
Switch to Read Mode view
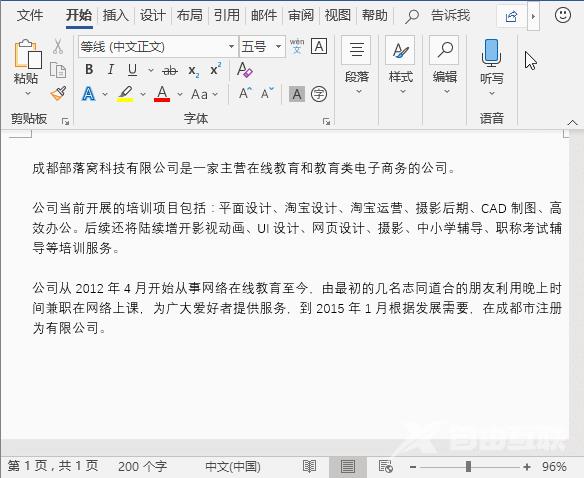coord(310,466)
